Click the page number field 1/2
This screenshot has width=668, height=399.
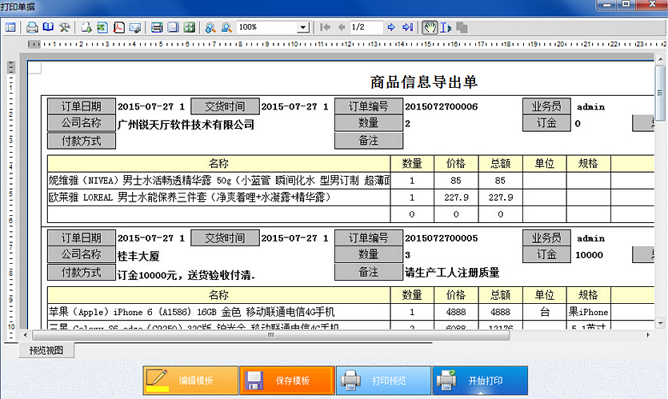click(x=366, y=28)
